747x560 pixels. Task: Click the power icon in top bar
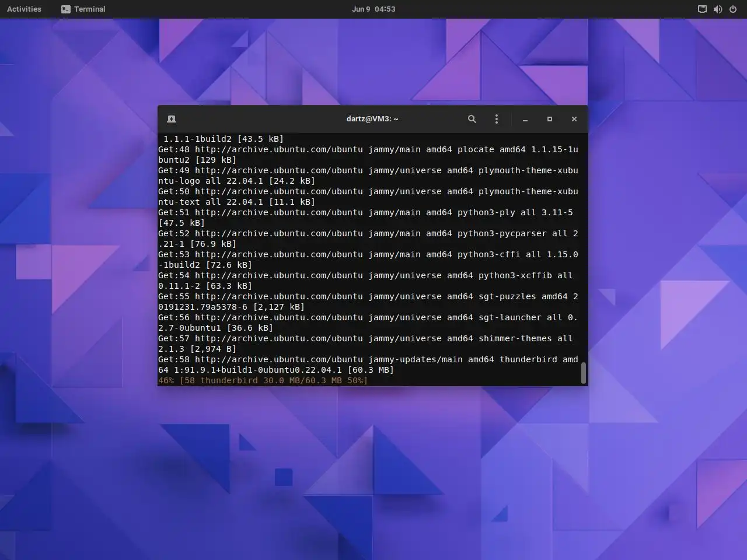pyautogui.click(x=732, y=9)
